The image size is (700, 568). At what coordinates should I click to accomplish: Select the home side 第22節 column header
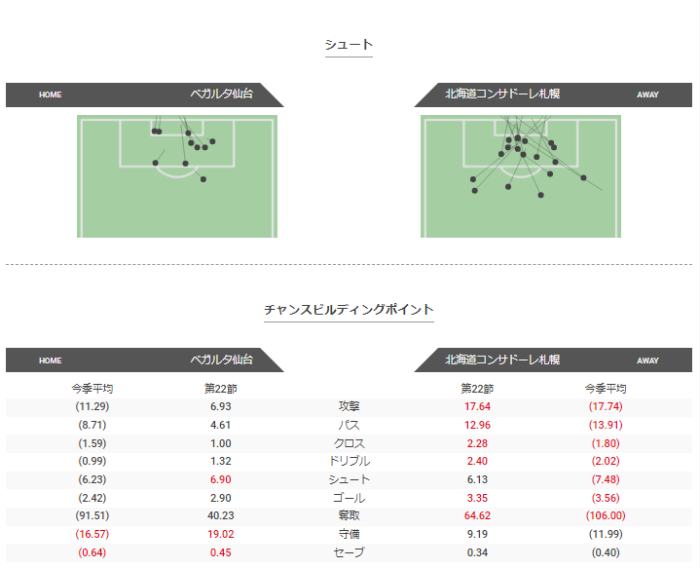tap(220, 389)
